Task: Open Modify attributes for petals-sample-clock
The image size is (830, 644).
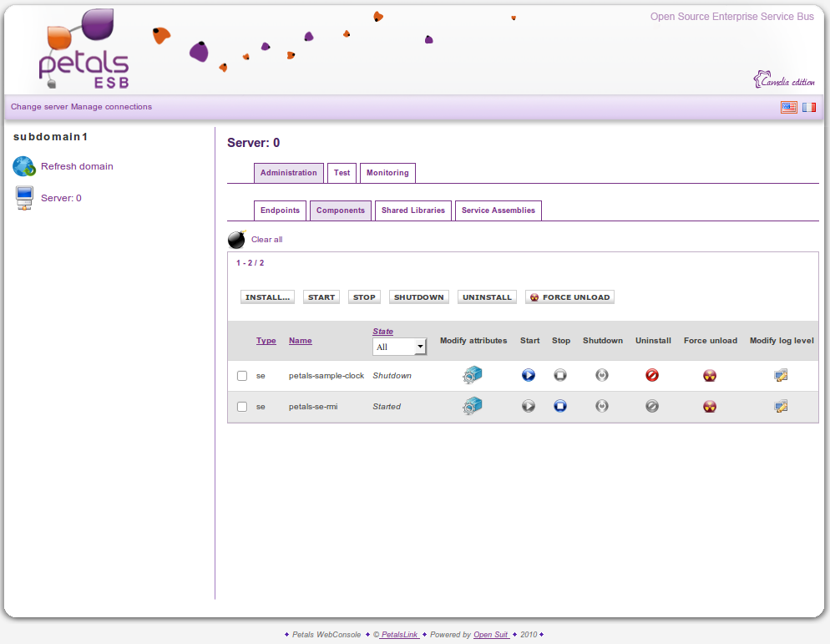Action: [x=473, y=376]
